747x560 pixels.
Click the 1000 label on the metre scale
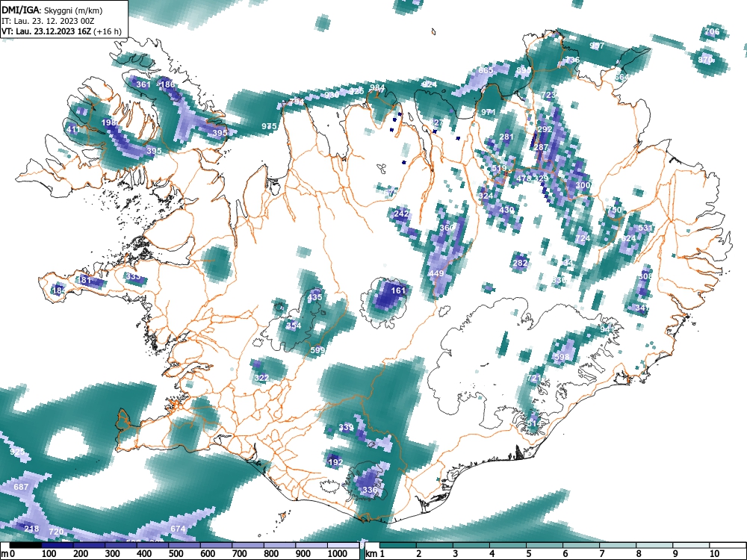(x=337, y=554)
